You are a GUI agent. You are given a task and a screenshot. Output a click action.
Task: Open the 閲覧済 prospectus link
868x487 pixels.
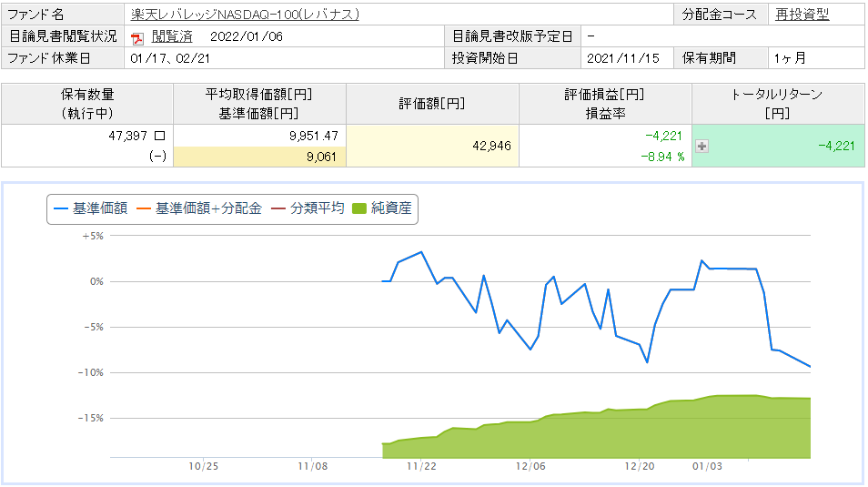[x=172, y=36]
